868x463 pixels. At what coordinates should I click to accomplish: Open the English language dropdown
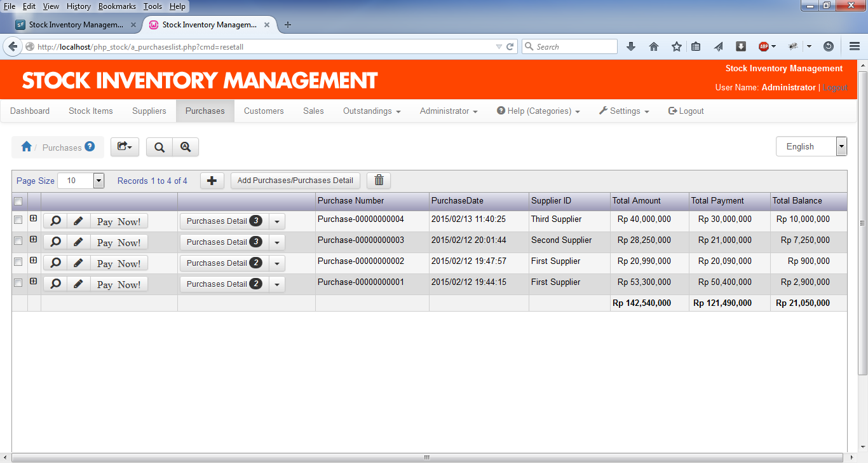(x=811, y=146)
